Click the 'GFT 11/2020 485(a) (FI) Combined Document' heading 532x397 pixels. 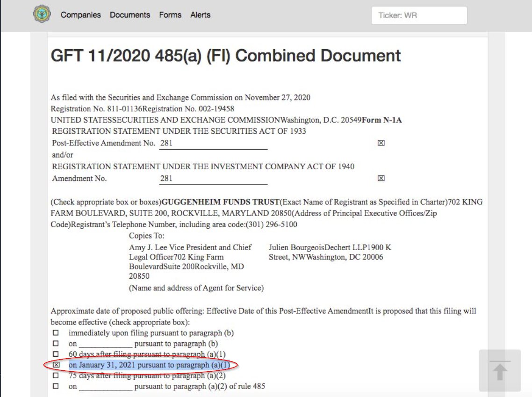226,56
